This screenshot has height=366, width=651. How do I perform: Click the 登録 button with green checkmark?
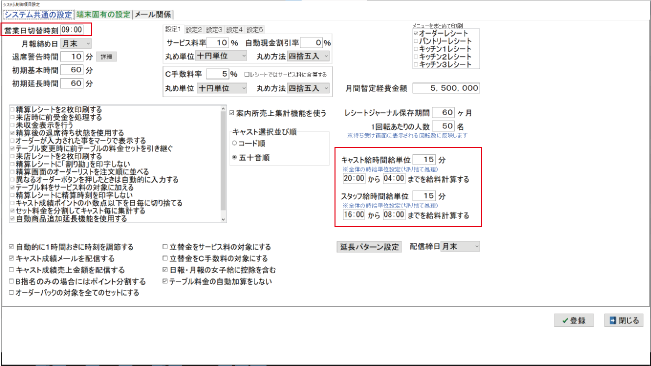click(573, 320)
